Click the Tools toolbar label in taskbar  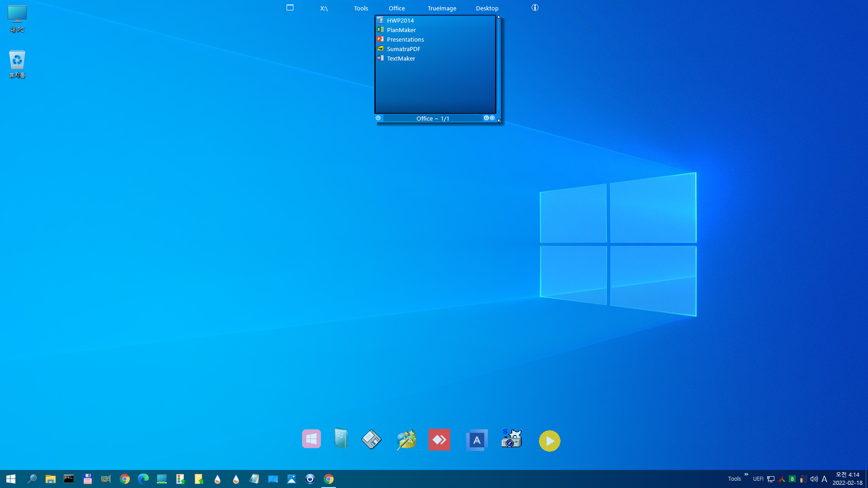pos(734,479)
